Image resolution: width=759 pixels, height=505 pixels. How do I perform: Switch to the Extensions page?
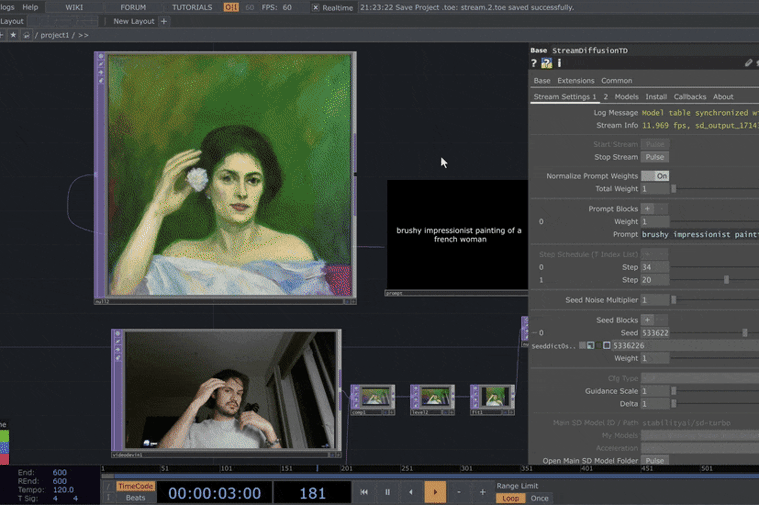tap(576, 81)
